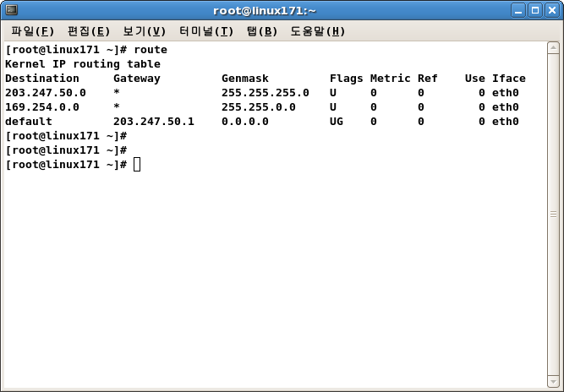The width and height of the screenshot is (564, 392).
Task: Minimize the terminal window
Action: coord(518,10)
